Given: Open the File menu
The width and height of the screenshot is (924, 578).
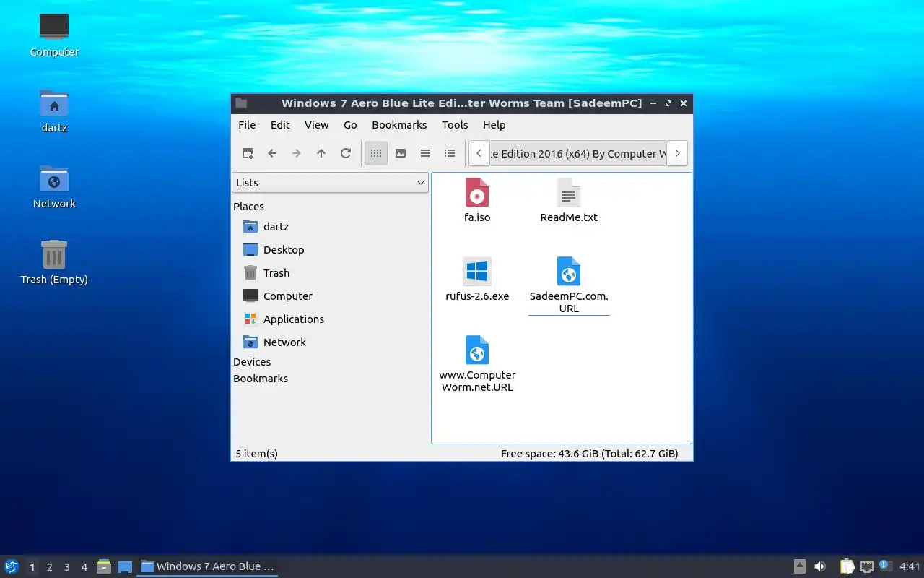Looking at the screenshot, I should (247, 125).
